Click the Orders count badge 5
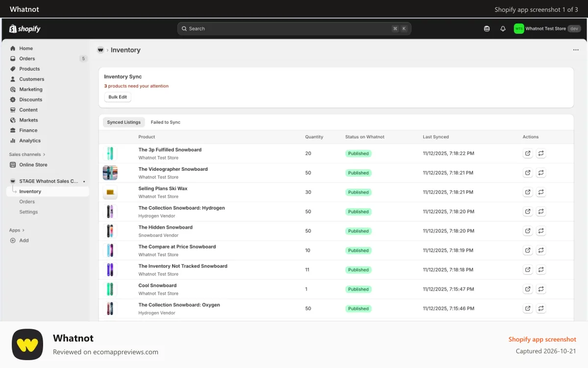This screenshot has width=588, height=368. pos(83,59)
